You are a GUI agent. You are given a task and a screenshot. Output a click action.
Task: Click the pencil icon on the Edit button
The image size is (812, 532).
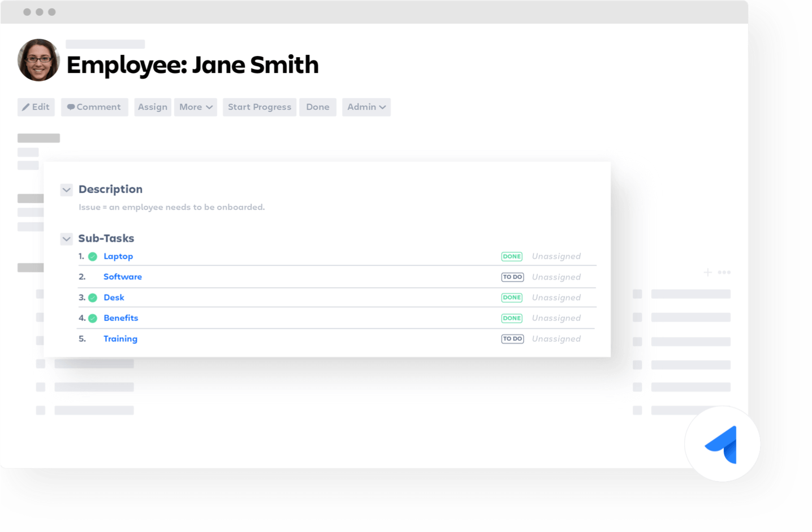[x=25, y=106]
